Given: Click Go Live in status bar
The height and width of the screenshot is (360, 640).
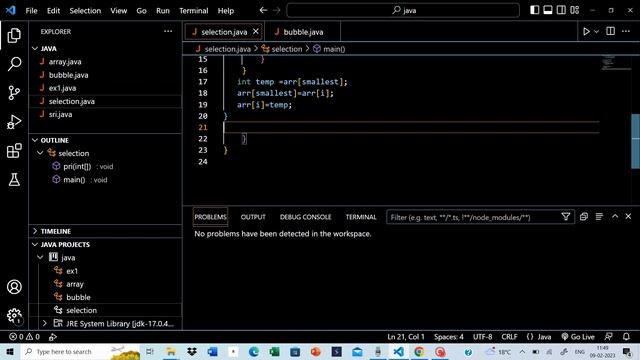Looking at the screenshot, I should pyautogui.click(x=578, y=337).
